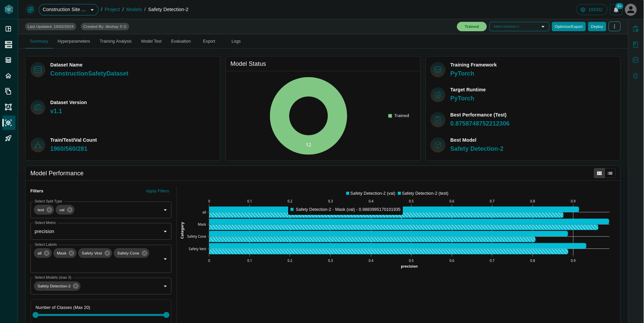
Task: Toggle the Trained legend in Model Status
Action: pos(398,116)
